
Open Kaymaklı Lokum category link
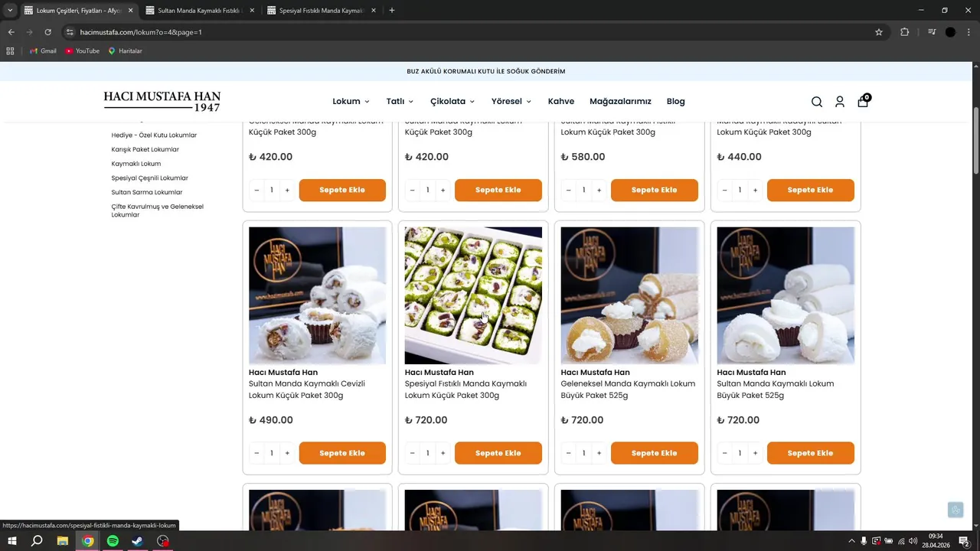tap(136, 164)
